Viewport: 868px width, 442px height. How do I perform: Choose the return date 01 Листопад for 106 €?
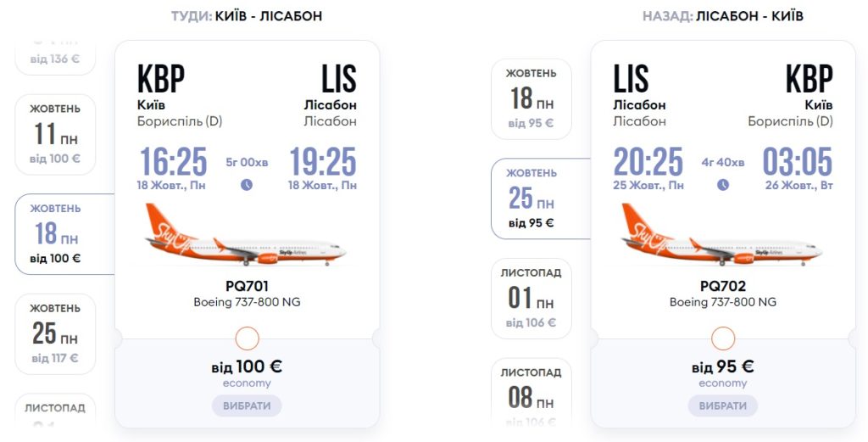(531, 298)
